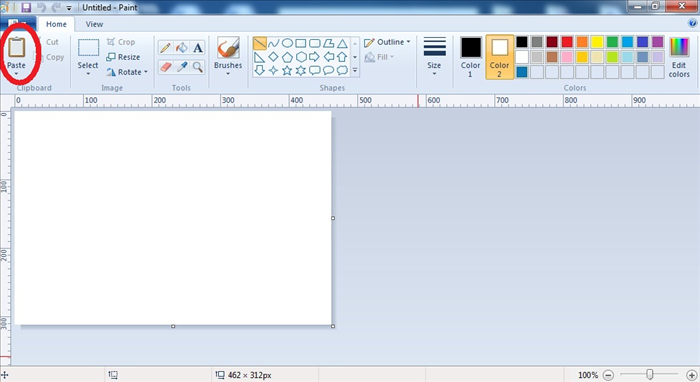Select the Rectangle shape
The height and width of the screenshot is (382, 700).
point(301,43)
